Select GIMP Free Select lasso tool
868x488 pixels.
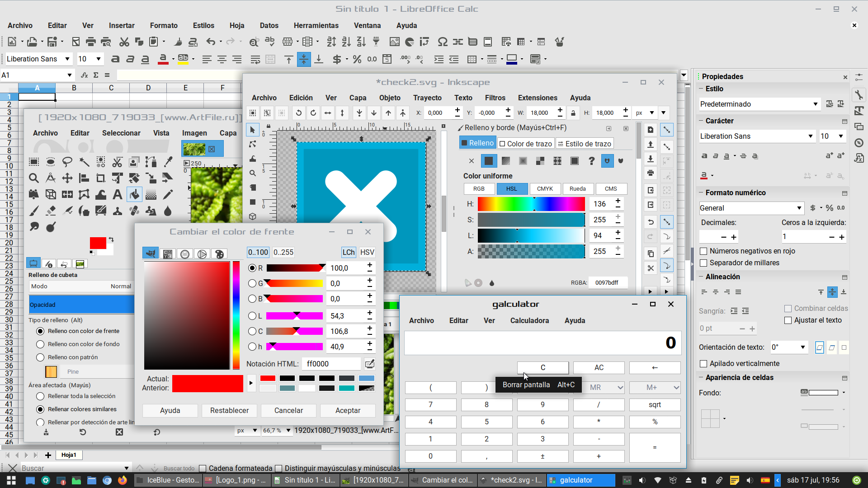67,162
